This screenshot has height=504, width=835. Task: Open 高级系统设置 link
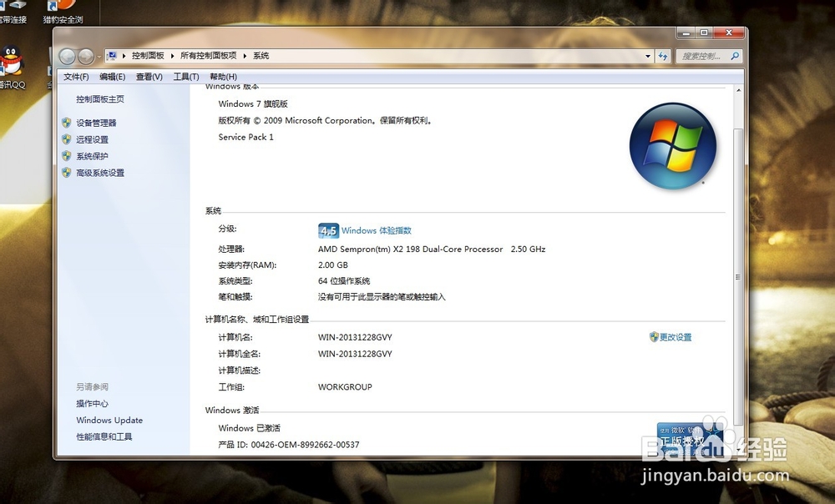(100, 173)
